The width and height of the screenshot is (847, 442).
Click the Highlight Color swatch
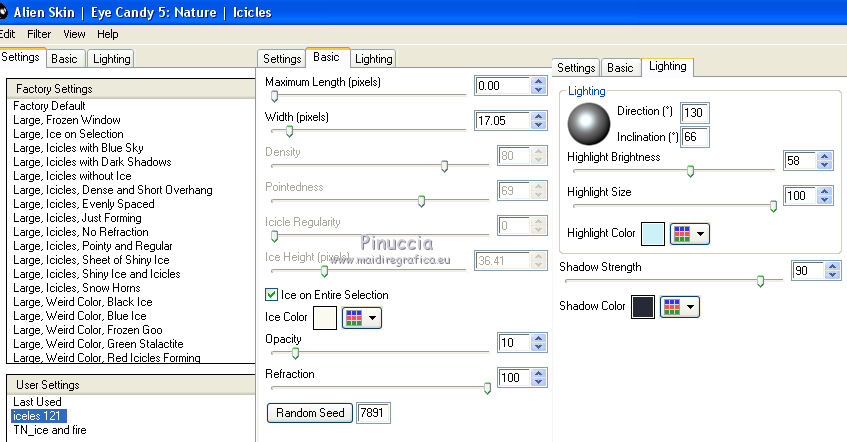(653, 234)
